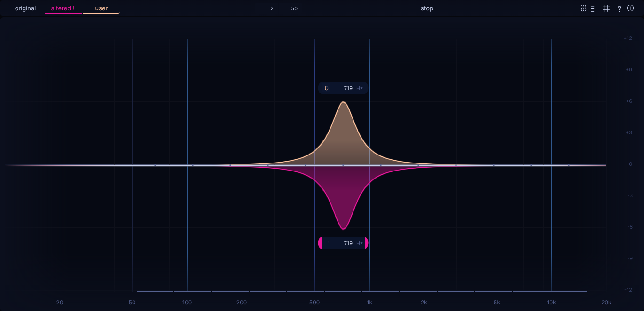
Task: Click the left pink handle of altered label
Action: [x=320, y=243]
